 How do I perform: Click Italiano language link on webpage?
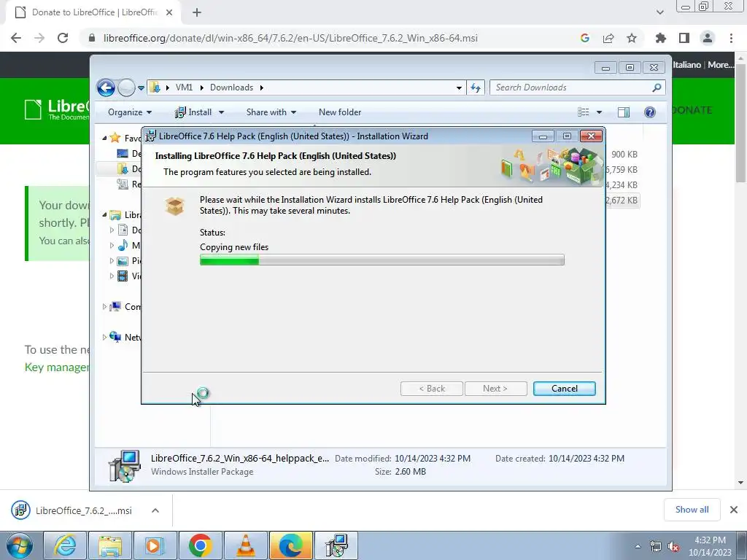[686, 65]
